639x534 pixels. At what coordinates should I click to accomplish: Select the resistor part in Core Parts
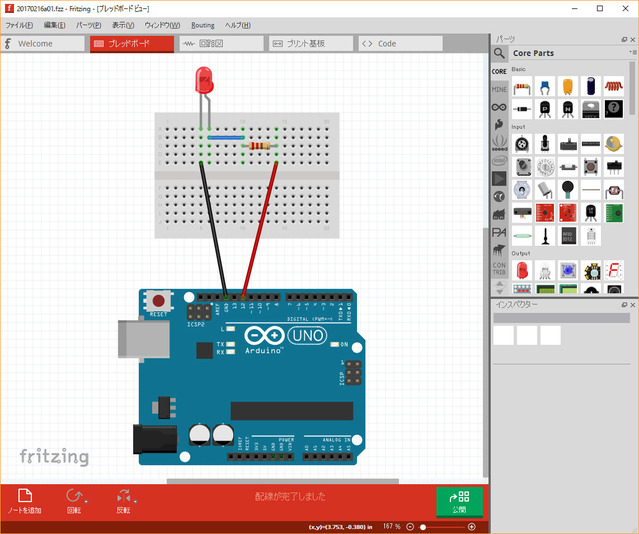(x=522, y=86)
